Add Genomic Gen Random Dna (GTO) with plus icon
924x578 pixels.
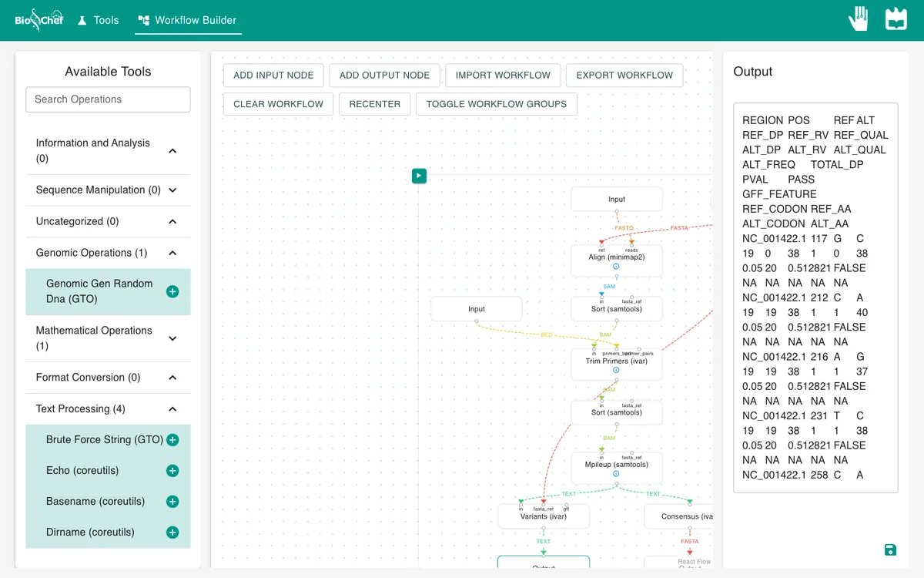[172, 291]
